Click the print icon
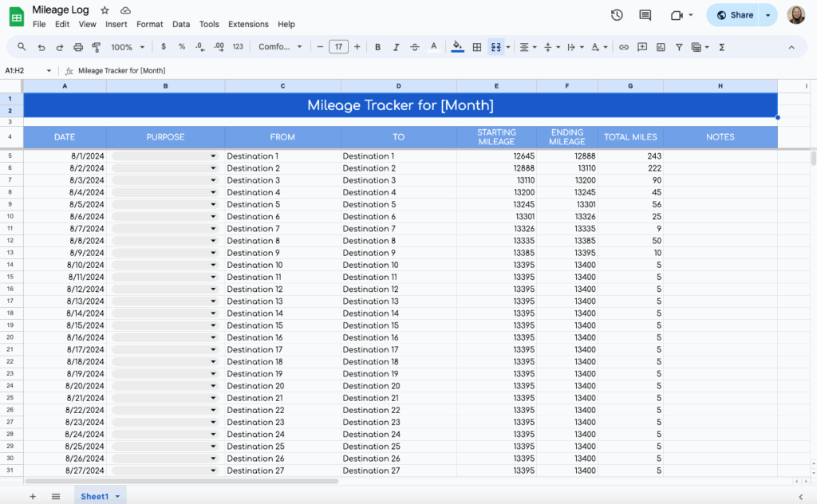This screenshot has height=504, width=817. [x=77, y=47]
